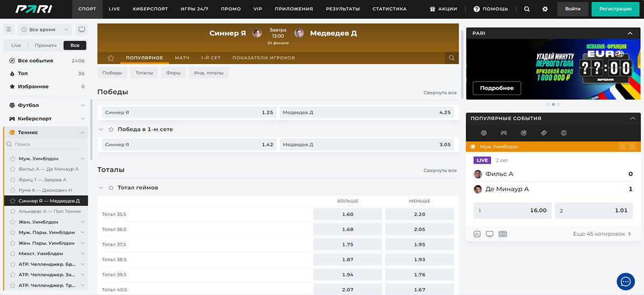Image resolution: width=644 pixels, height=295 pixels.
Task: Star the Победа в 1-м сете market
Action: [111, 129]
